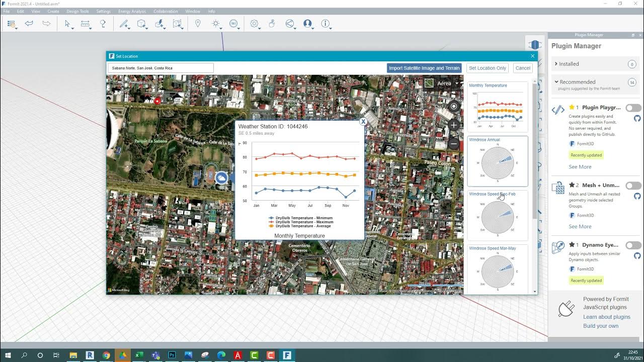Click the Undo arrow in the toolbar
The image size is (644, 362).
[x=29, y=23]
